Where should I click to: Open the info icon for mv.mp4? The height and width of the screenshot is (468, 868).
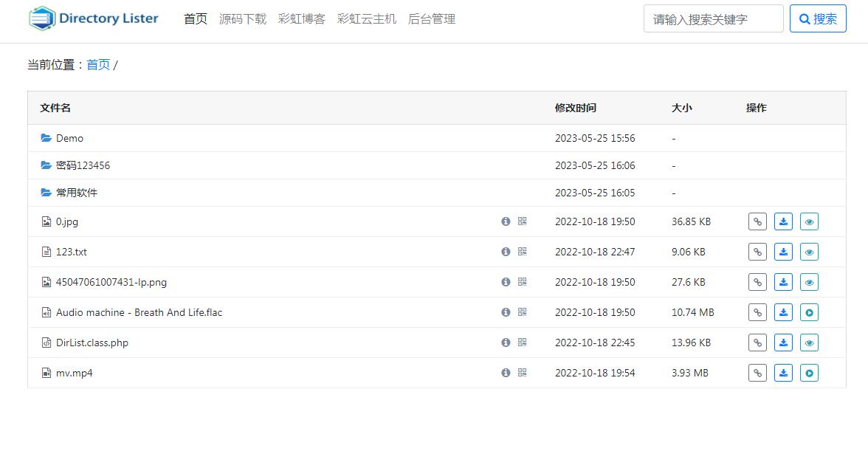506,373
